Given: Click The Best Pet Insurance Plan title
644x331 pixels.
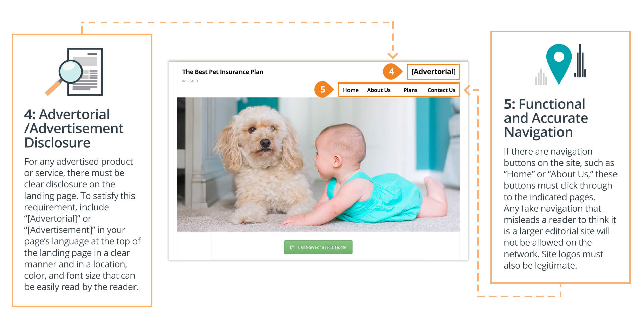Looking at the screenshot, I should (x=223, y=72).
